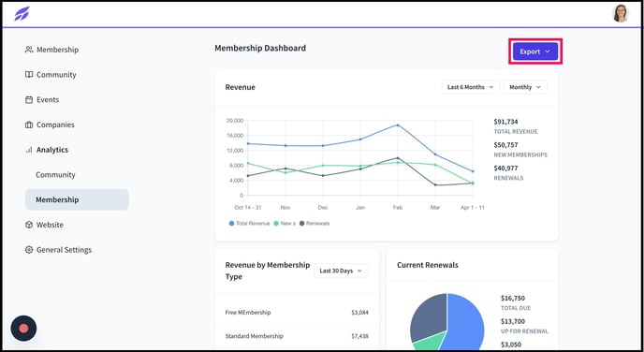Image resolution: width=644 pixels, height=352 pixels.
Task: Toggle the green New legend series
Action: pyautogui.click(x=285, y=224)
